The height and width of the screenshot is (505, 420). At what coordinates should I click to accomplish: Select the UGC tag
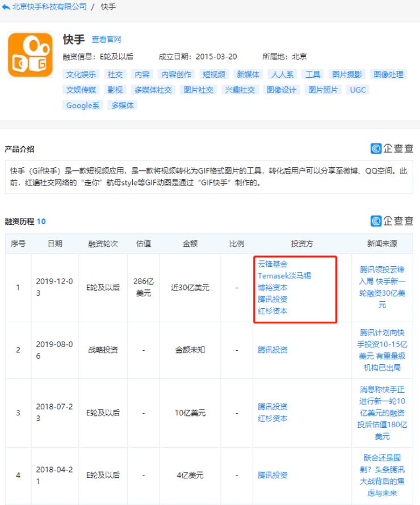tap(358, 90)
